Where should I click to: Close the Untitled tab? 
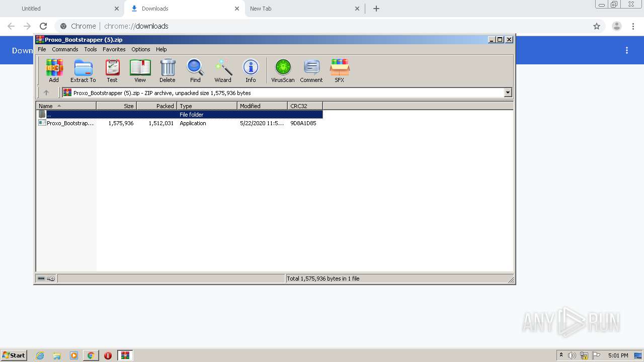[x=116, y=9]
